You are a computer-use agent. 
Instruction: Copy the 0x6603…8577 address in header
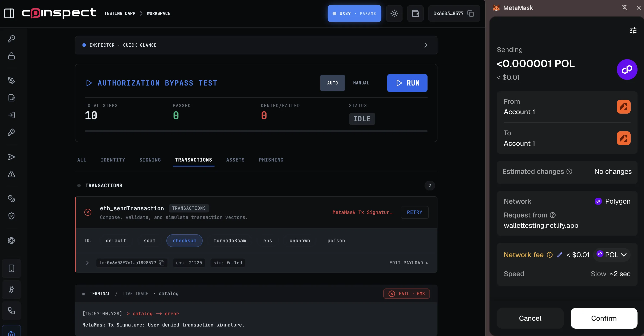pos(471,14)
